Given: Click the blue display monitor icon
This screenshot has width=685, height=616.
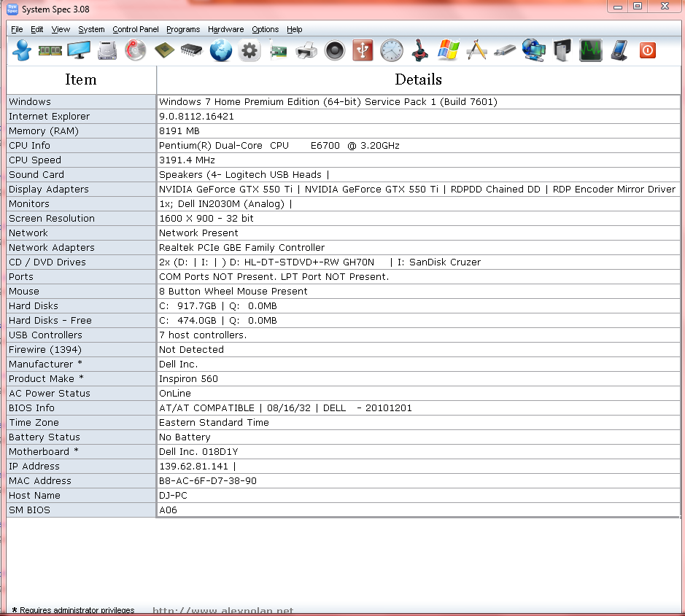Looking at the screenshot, I should pyautogui.click(x=79, y=50).
